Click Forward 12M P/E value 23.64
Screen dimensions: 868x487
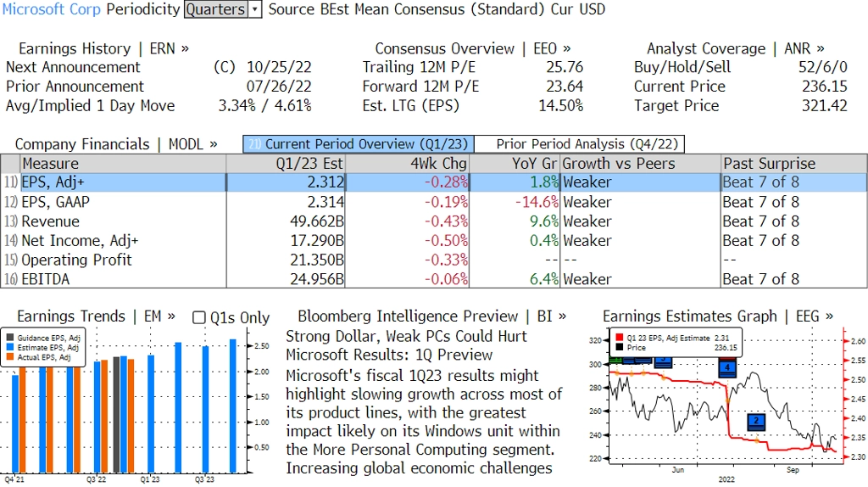(565, 87)
